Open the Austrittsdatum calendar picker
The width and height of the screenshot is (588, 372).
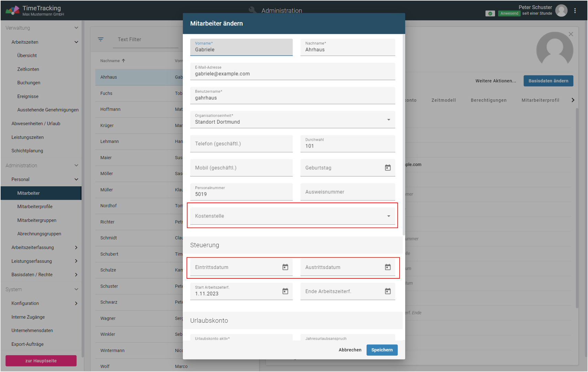[388, 267]
